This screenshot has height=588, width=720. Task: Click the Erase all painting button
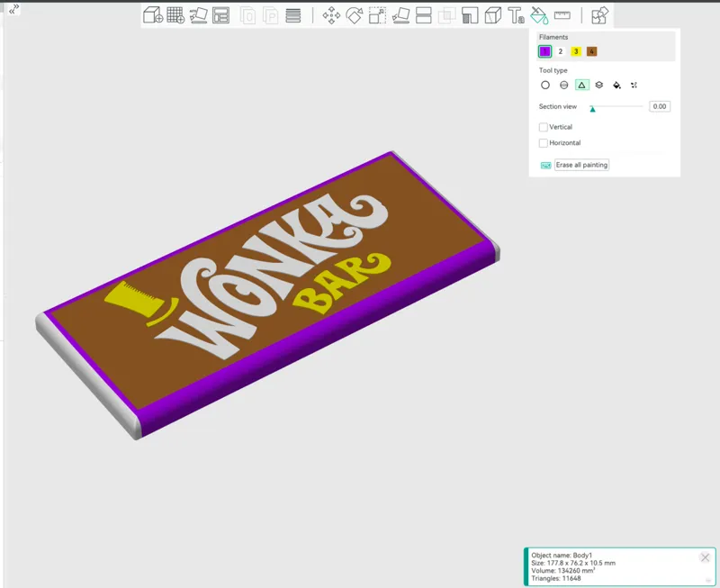[x=581, y=165]
